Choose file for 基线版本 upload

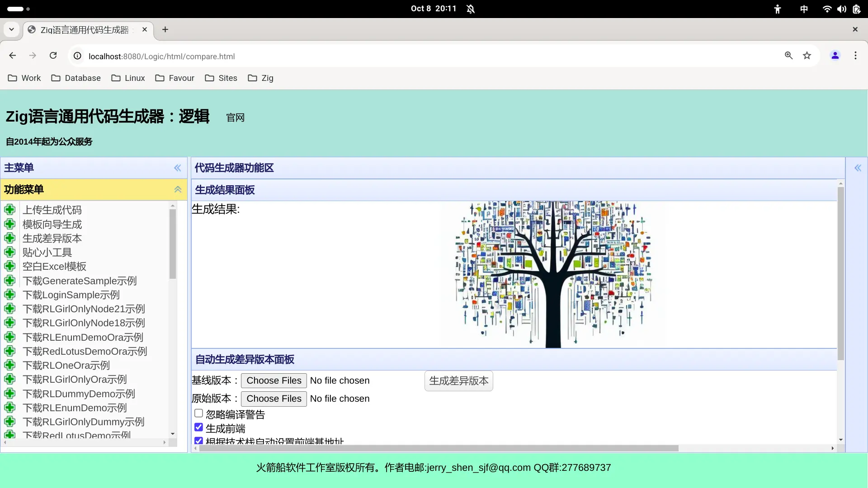[274, 381]
